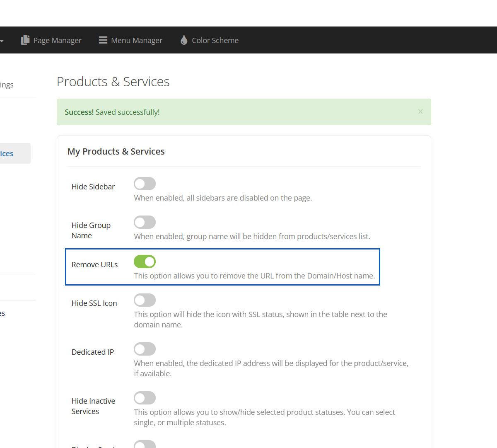Click the My Products & Services heading
Screen dimensions: 497x448
[116, 152]
